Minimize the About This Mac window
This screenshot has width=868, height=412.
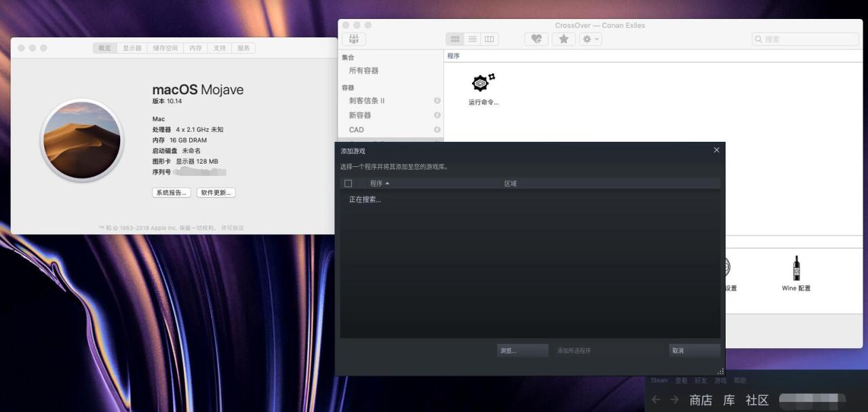[33, 48]
